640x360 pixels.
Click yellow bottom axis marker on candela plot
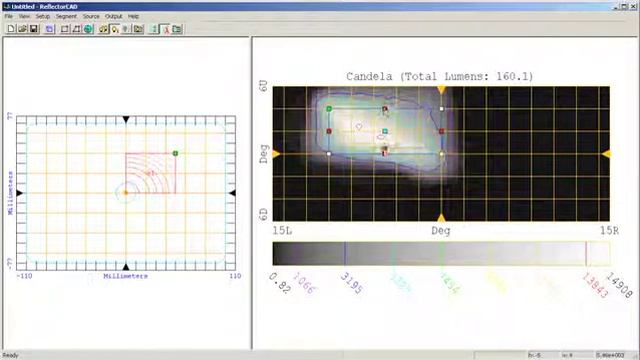441,218
